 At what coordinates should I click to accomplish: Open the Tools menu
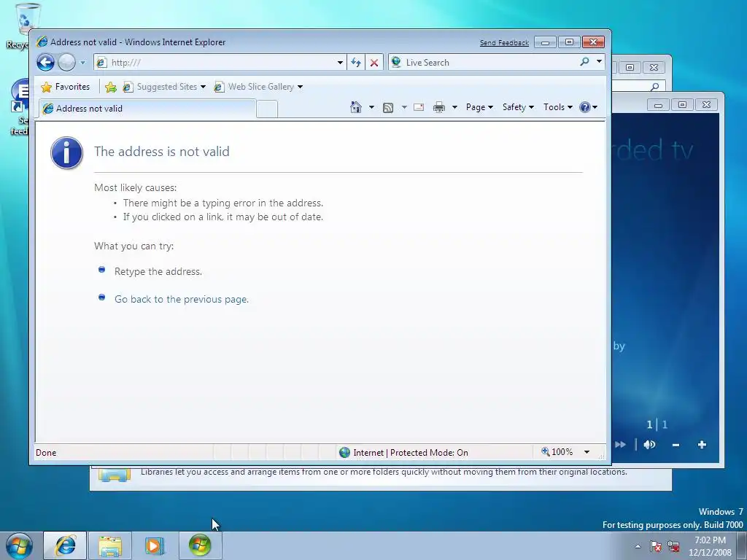point(558,107)
